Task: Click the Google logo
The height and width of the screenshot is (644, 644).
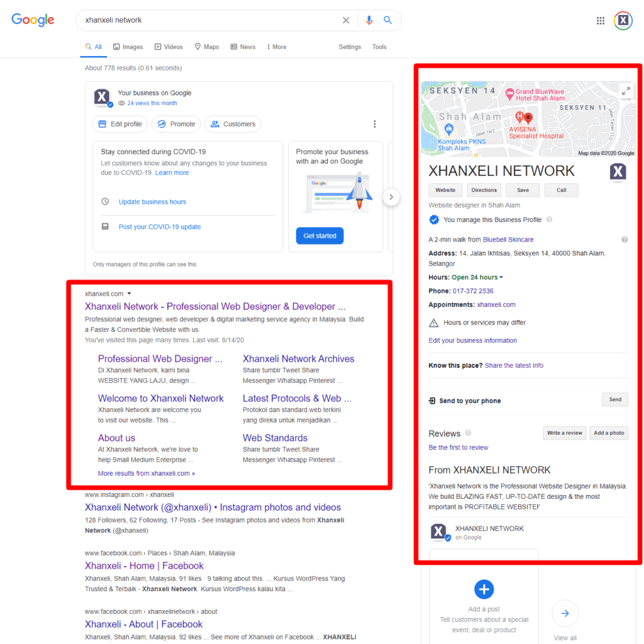Action: (33, 19)
